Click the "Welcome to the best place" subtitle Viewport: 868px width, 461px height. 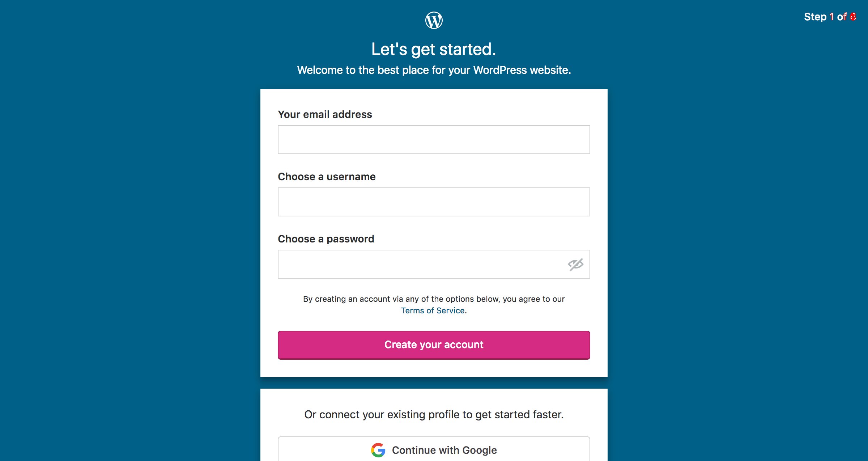(x=434, y=70)
